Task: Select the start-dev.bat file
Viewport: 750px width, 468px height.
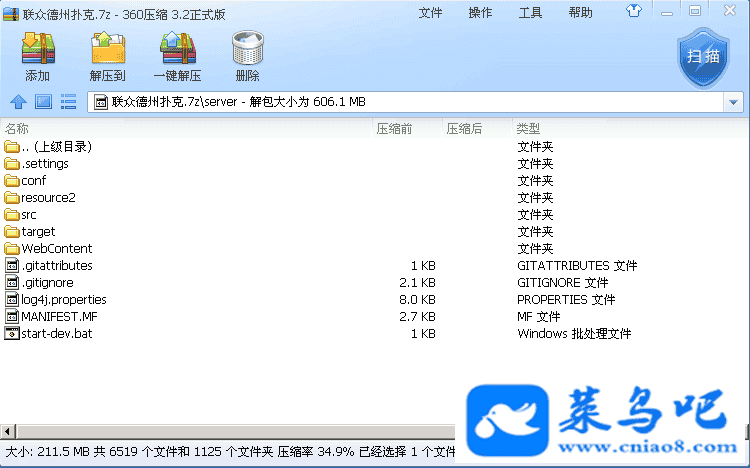Action: 58,334
